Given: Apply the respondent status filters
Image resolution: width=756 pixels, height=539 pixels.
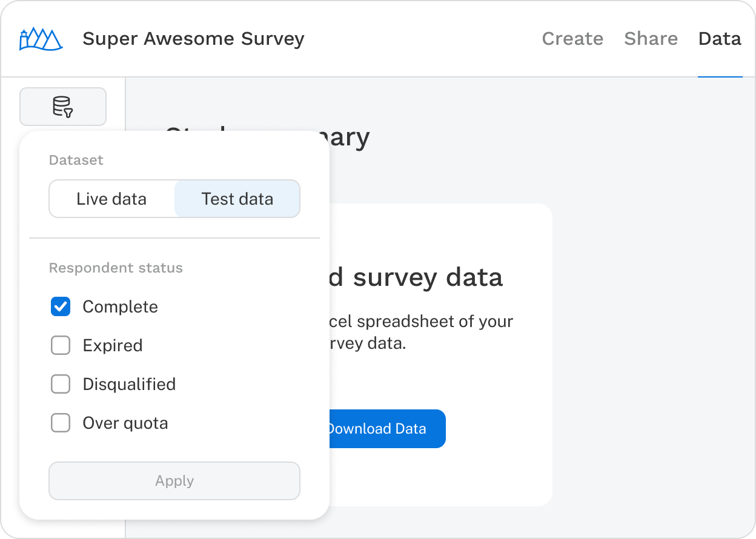Looking at the screenshot, I should pyautogui.click(x=174, y=480).
